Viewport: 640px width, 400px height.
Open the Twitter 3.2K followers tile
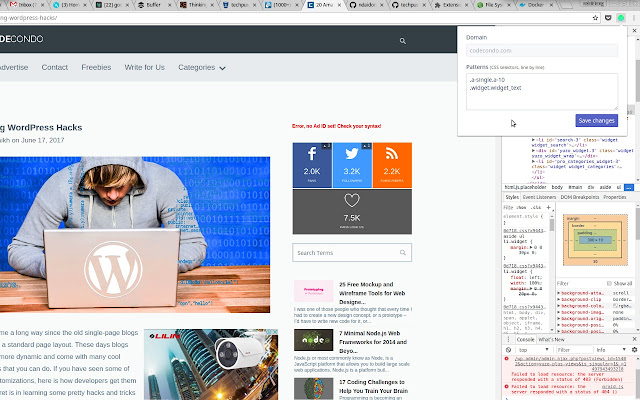click(x=352, y=165)
